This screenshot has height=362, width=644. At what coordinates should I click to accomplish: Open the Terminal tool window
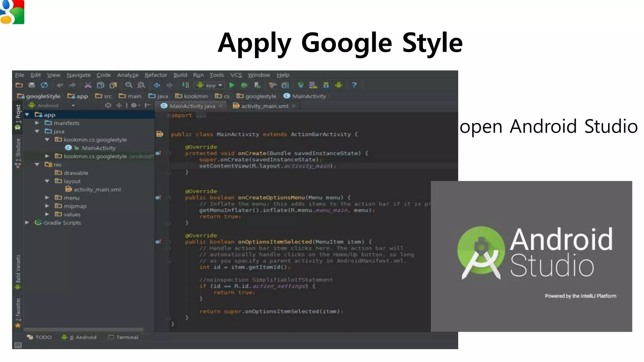pos(123,337)
